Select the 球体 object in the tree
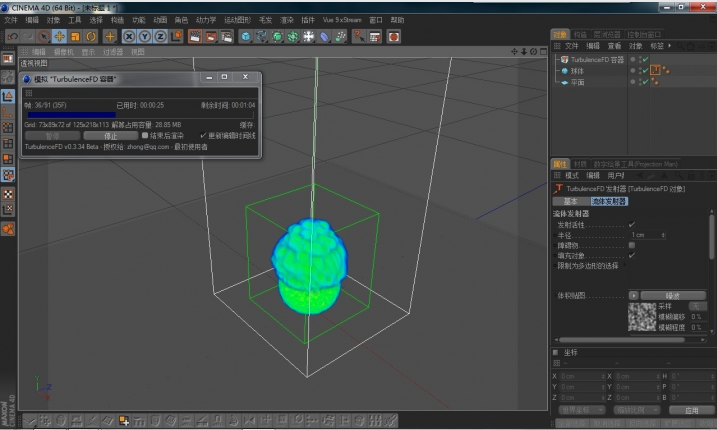The height and width of the screenshot is (430, 717). tap(577, 71)
